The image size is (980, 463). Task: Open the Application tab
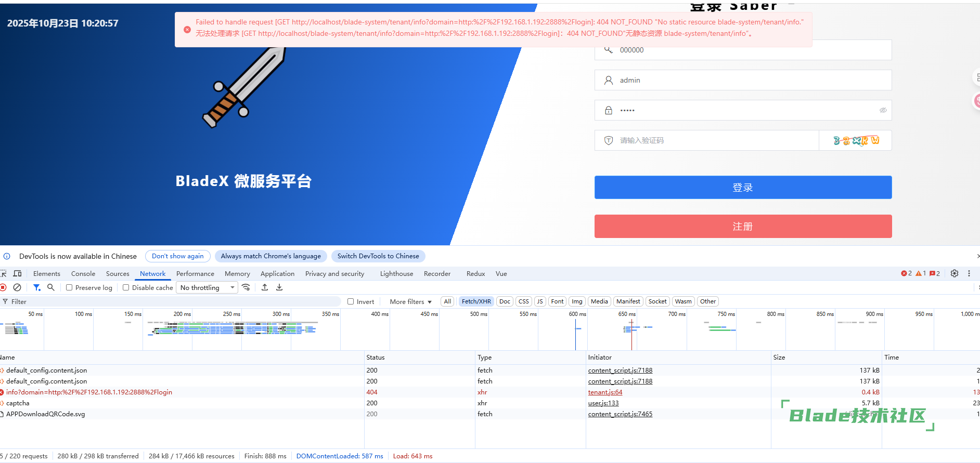click(x=277, y=273)
